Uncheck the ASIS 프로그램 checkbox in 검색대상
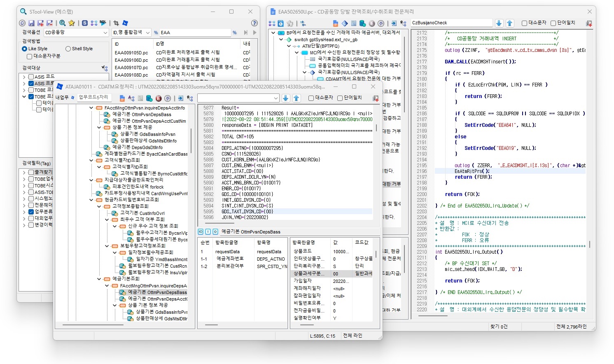Viewport: 614px width, 364px height. (x=31, y=83)
